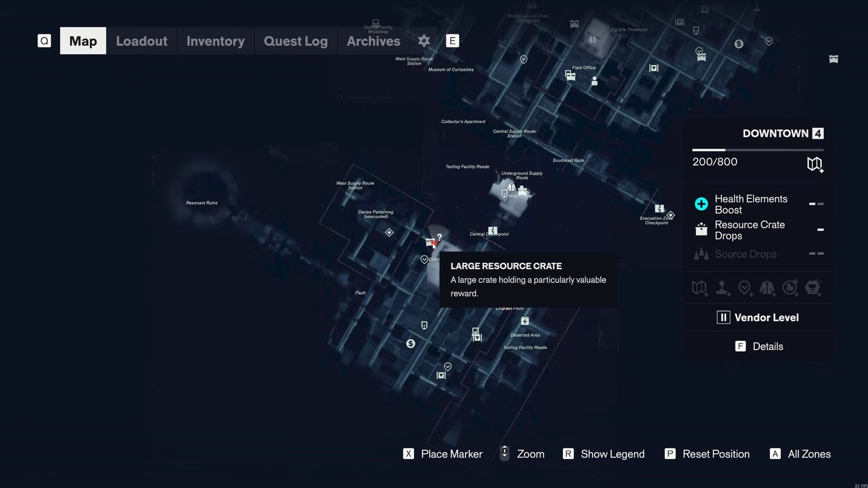The height and width of the screenshot is (488, 868).
Task: Click the Evacuation Zone Checkpoint gate icon
Action: pos(660,208)
